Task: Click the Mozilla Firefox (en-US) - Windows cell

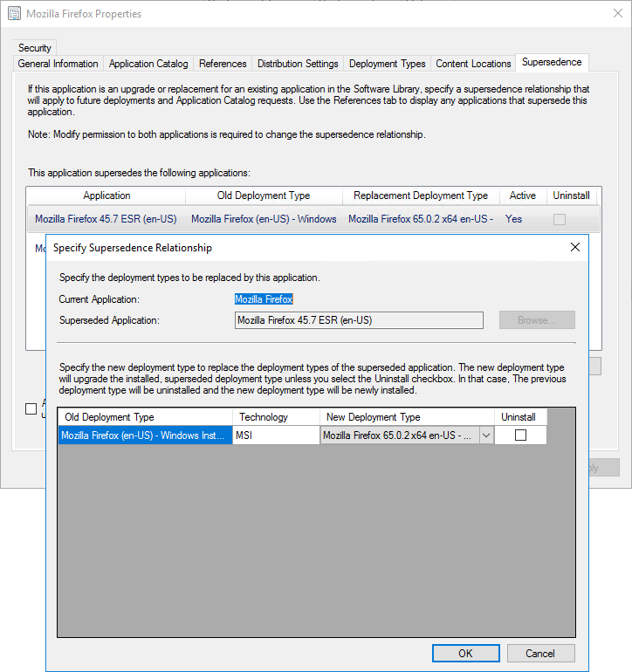Action: click(x=264, y=219)
